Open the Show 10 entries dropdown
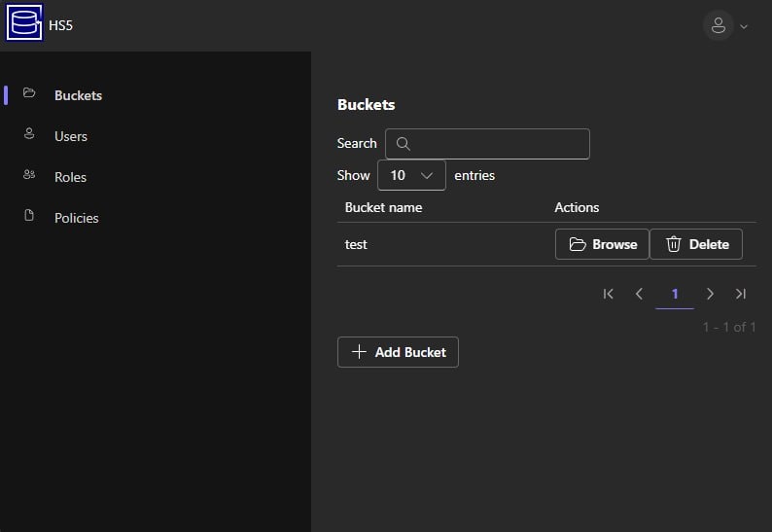The image size is (772, 532). click(411, 175)
